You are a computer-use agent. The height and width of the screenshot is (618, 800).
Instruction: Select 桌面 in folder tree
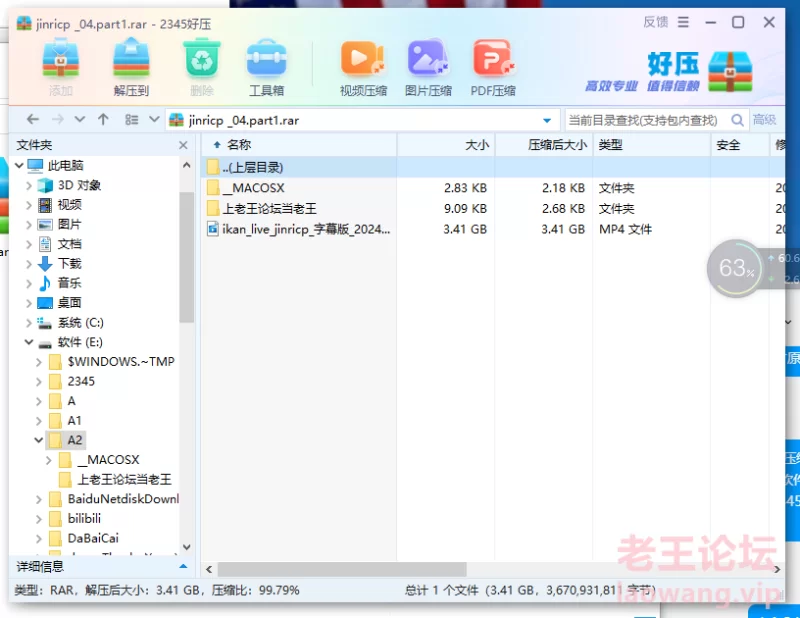tap(69, 303)
